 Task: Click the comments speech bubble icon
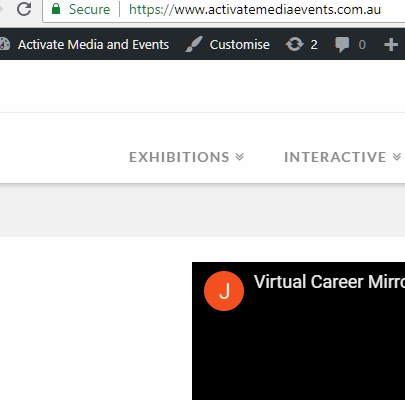click(x=342, y=45)
